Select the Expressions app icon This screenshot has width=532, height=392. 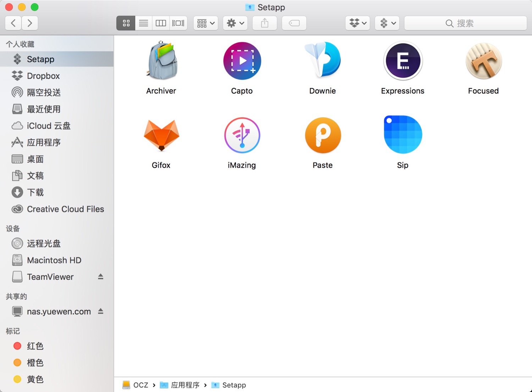(403, 61)
